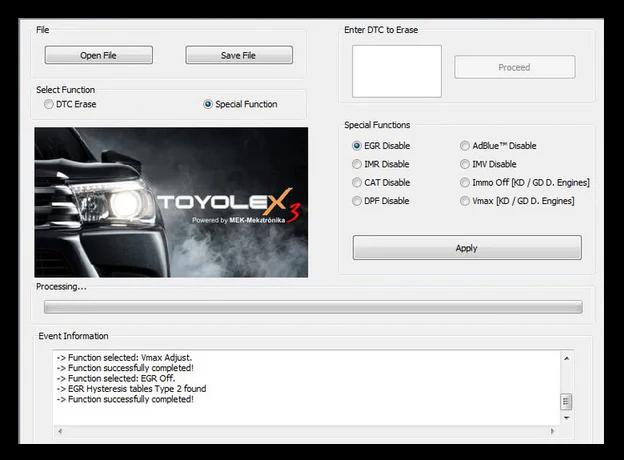Click the 'Function selected: Vmax Adjust.' log line
The width and height of the screenshot is (624, 460).
[x=124, y=357]
